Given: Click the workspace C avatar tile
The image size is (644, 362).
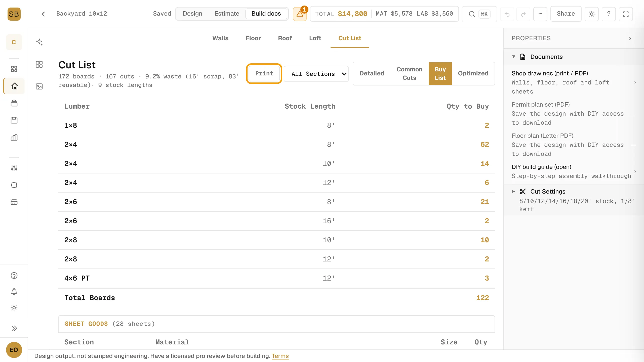Looking at the screenshot, I should (x=14, y=42).
